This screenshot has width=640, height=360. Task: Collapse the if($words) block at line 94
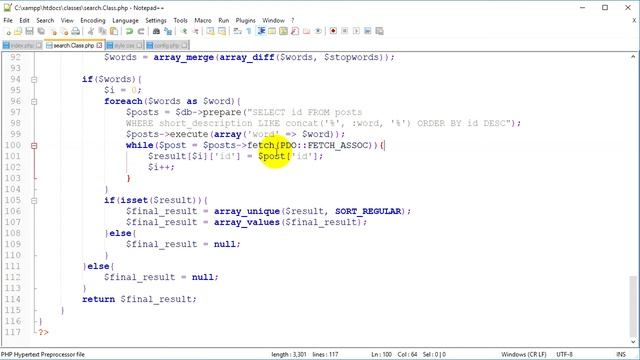[34, 80]
